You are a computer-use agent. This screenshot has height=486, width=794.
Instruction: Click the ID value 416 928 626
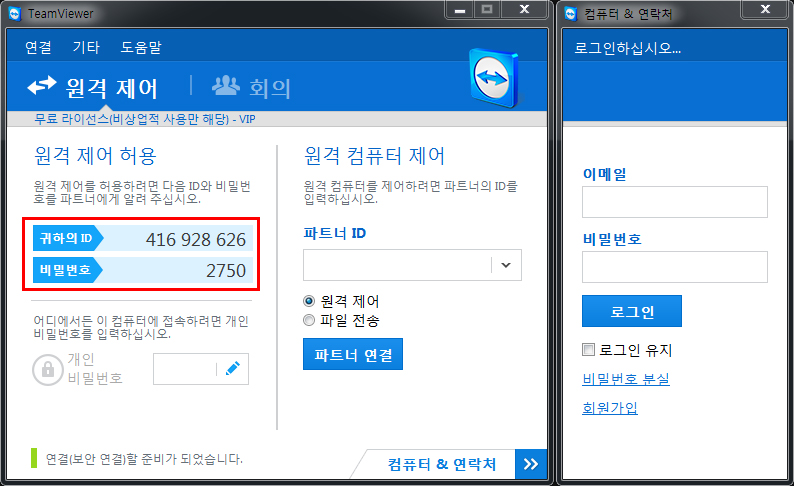point(195,239)
